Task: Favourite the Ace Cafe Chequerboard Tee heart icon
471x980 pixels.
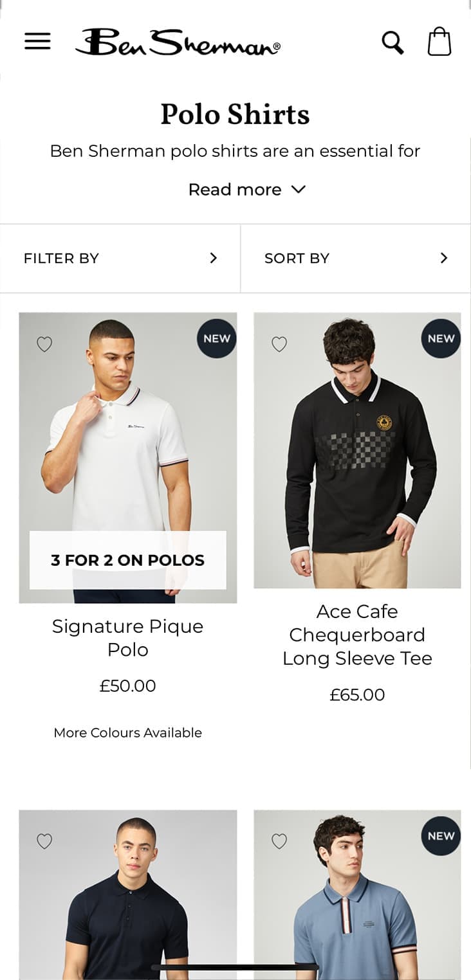Action: 279,344
